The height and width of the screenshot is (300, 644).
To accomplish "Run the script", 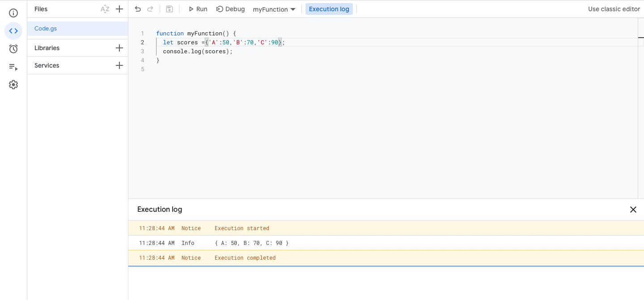I will point(198,9).
